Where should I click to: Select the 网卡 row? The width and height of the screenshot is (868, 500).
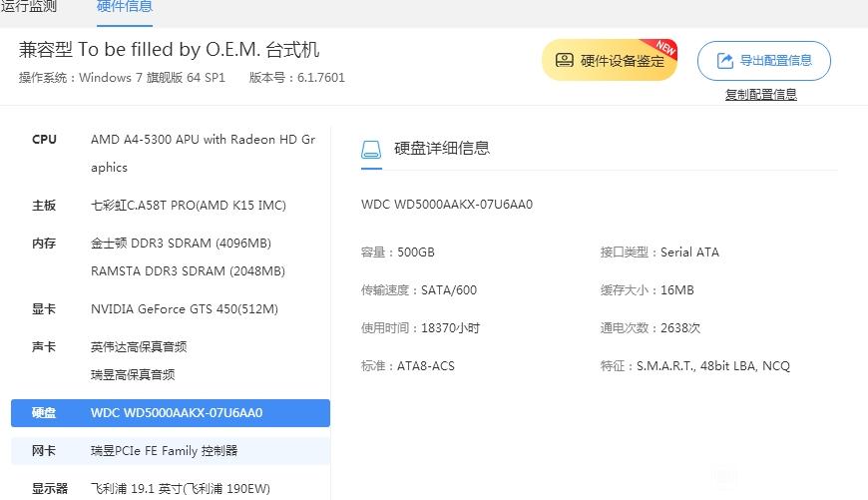(171, 451)
